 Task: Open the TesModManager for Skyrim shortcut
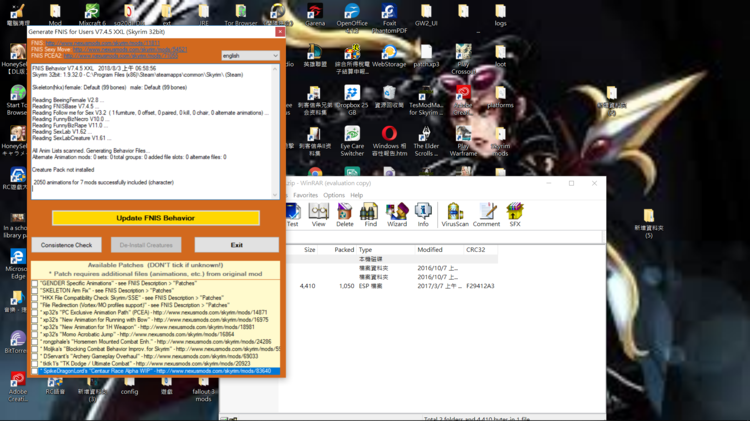click(426, 100)
